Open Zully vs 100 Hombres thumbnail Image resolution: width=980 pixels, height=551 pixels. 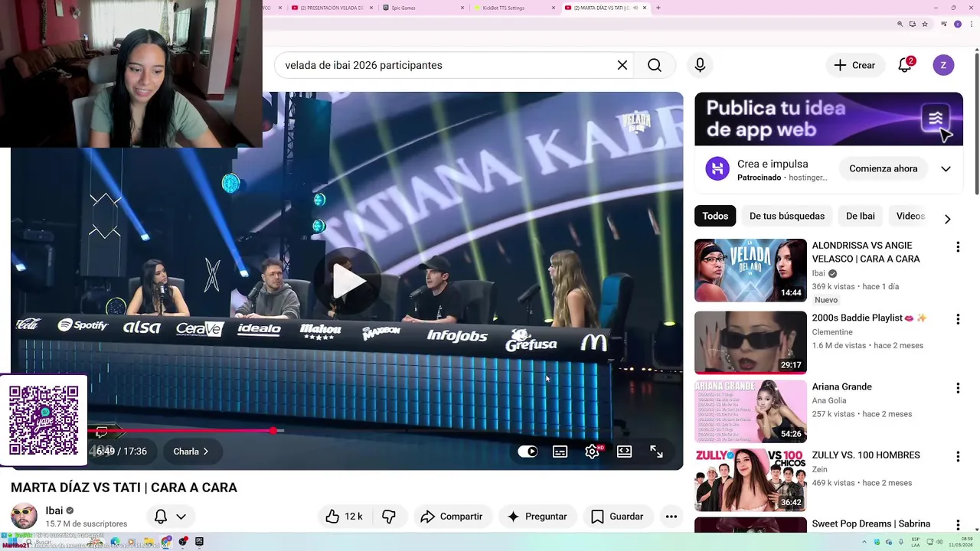pyautogui.click(x=750, y=480)
